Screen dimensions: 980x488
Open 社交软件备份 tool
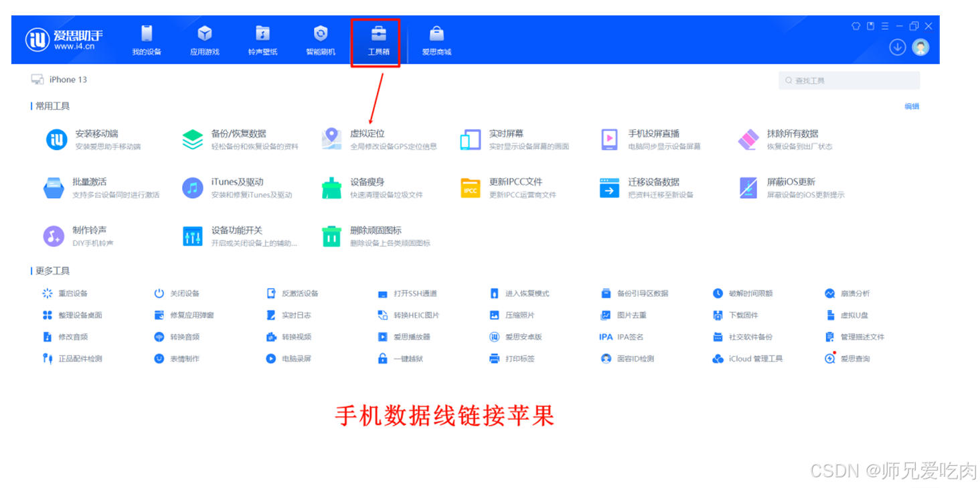point(742,337)
